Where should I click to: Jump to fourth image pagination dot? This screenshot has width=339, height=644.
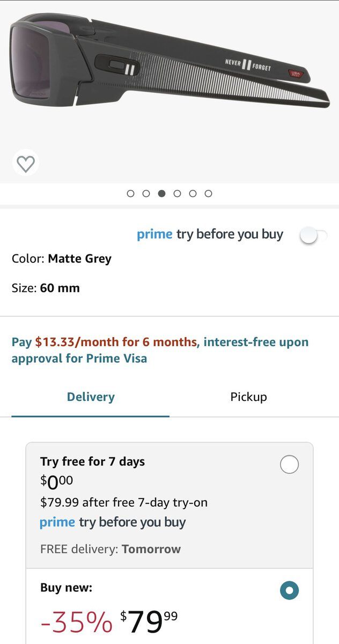[x=177, y=194]
